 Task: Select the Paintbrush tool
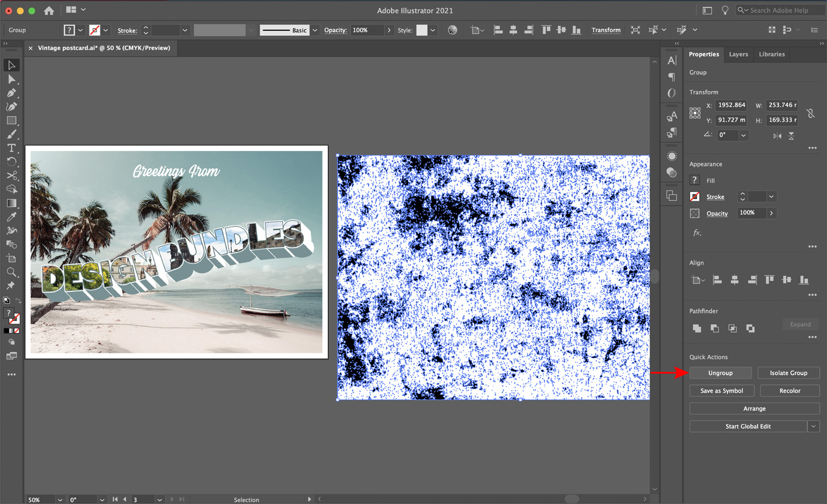(12, 134)
